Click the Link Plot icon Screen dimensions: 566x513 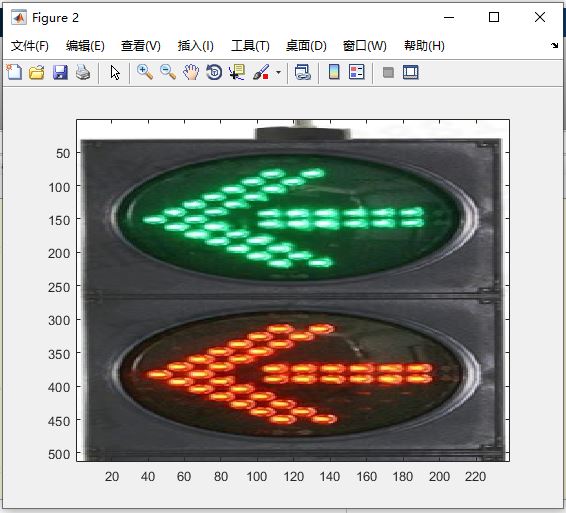click(302, 72)
